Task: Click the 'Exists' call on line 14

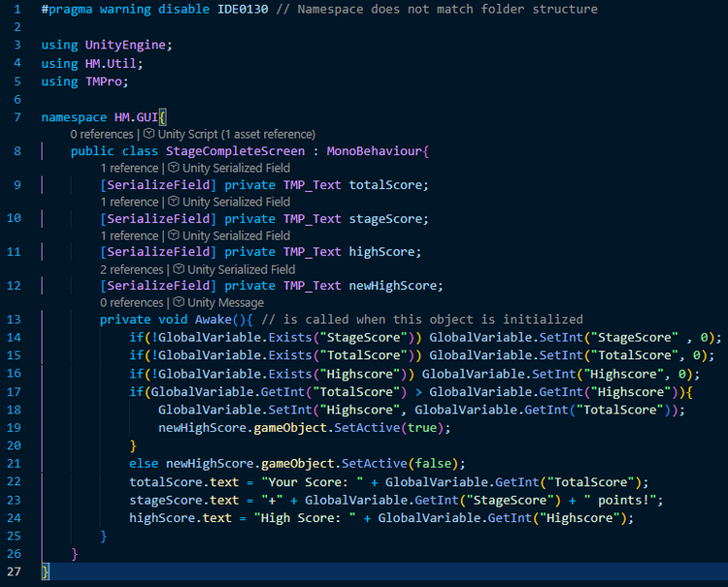Action: point(290,338)
